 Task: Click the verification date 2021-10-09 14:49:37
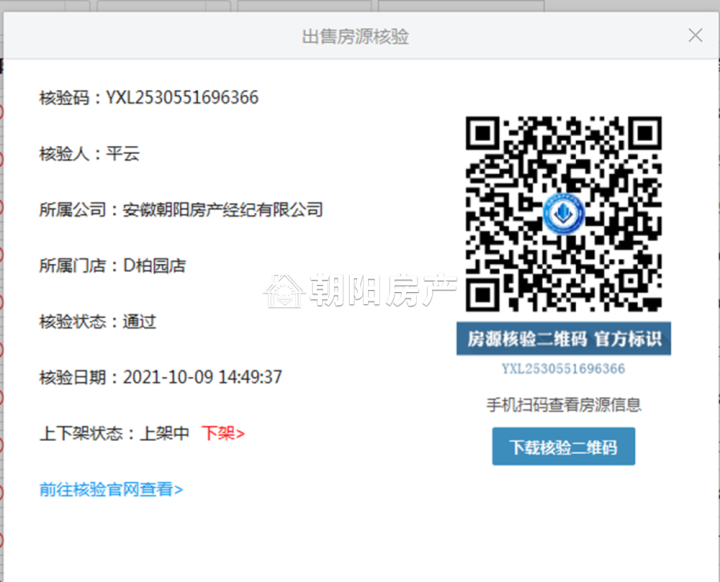point(202,377)
